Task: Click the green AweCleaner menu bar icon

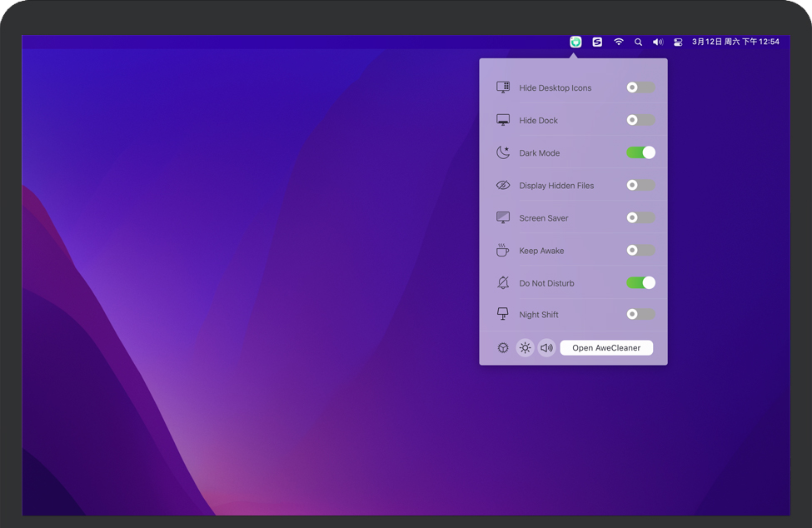Action: tap(575, 42)
